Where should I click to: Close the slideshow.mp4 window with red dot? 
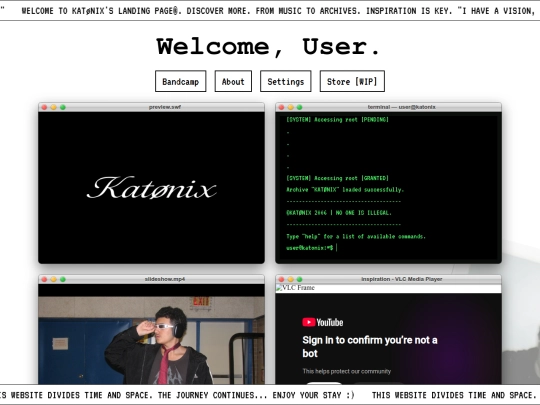click(x=44, y=279)
